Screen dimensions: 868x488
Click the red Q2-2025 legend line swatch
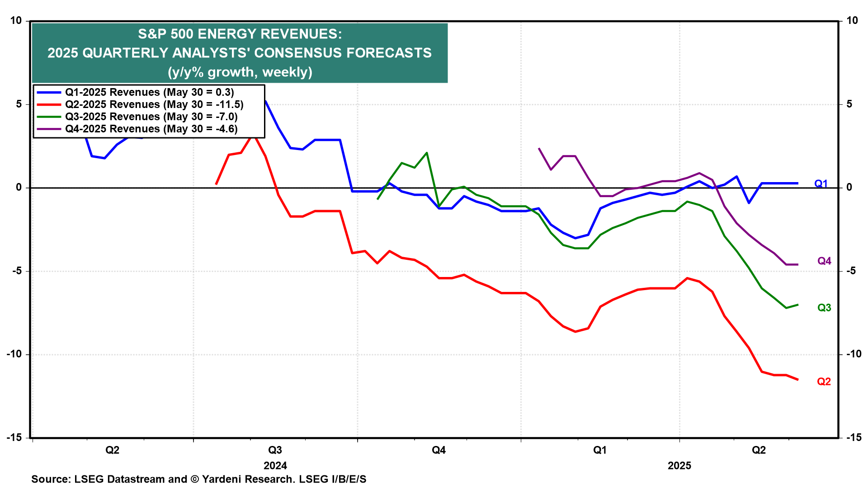[x=49, y=104]
